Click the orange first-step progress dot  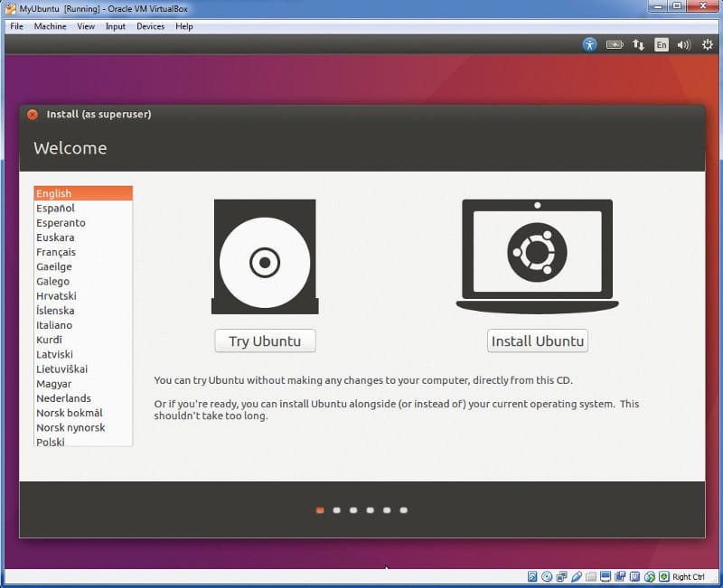(320, 510)
